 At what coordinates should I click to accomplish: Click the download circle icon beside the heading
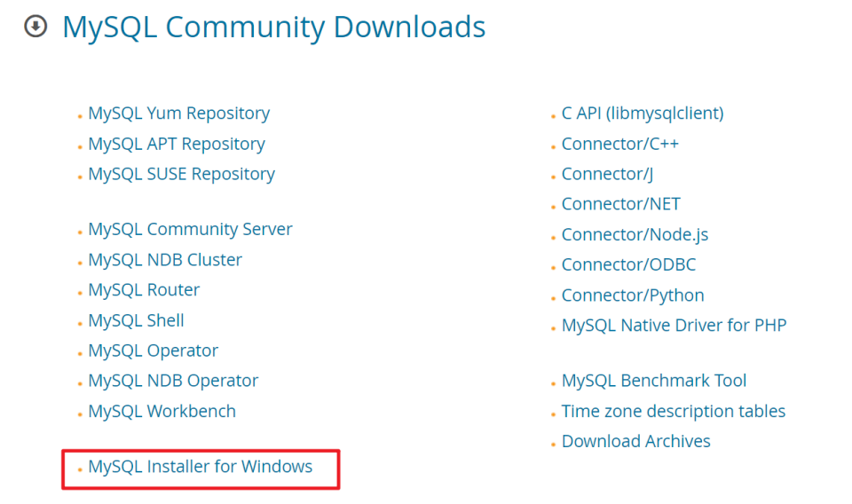(35, 26)
